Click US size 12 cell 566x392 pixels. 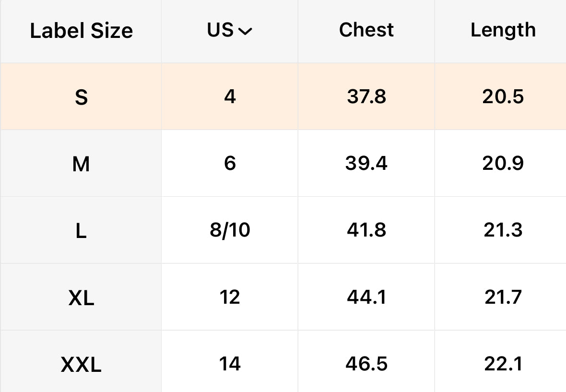pos(230,298)
